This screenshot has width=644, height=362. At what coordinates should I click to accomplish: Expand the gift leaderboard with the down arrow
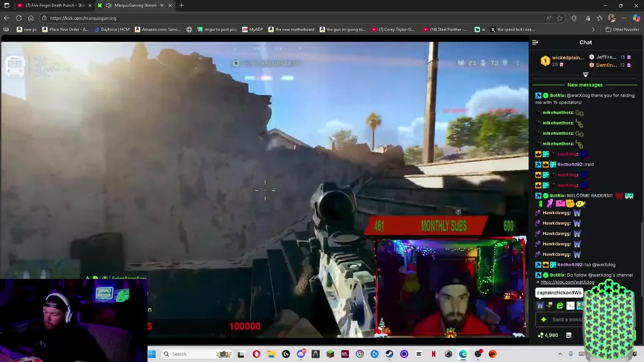click(586, 74)
